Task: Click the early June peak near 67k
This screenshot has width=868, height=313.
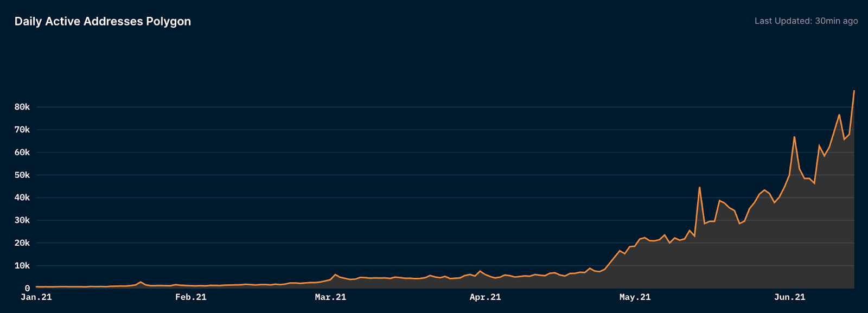Action: coord(794,137)
